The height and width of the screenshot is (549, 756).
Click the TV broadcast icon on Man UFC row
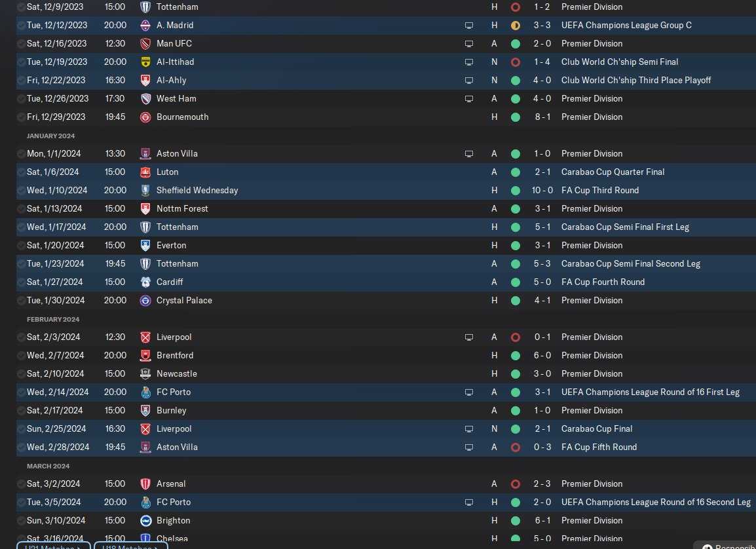(x=468, y=44)
